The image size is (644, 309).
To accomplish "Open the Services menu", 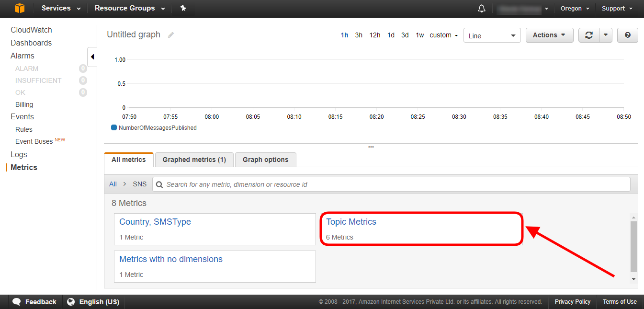I will coord(61,8).
